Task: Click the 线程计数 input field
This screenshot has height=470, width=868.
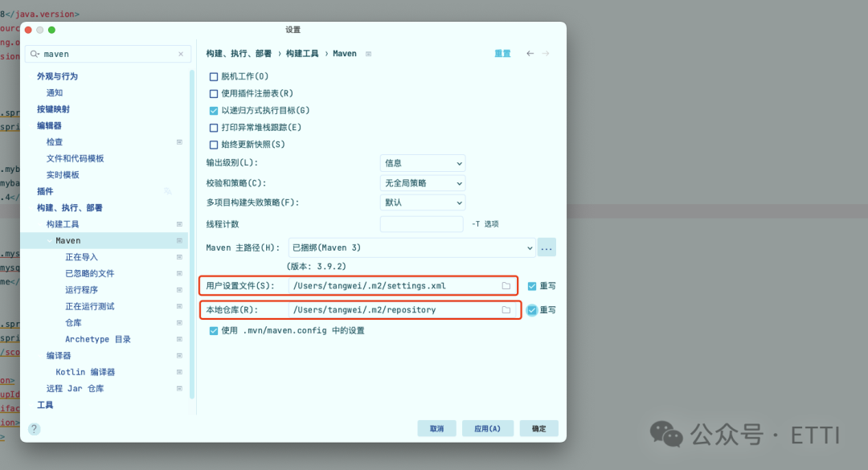Action: click(422, 224)
